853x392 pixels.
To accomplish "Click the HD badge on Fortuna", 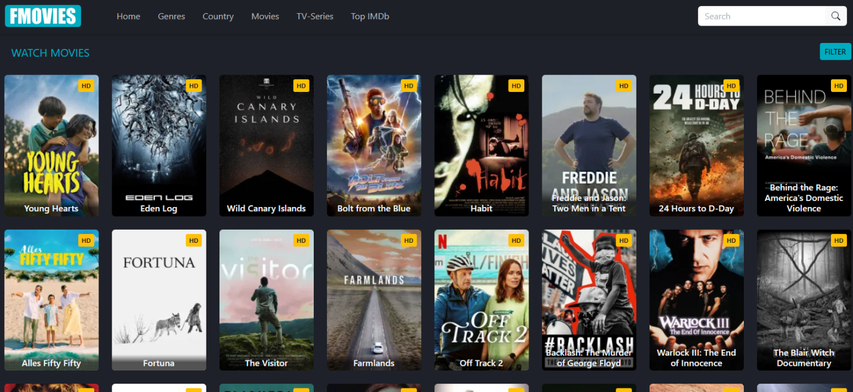I will pyautogui.click(x=194, y=240).
